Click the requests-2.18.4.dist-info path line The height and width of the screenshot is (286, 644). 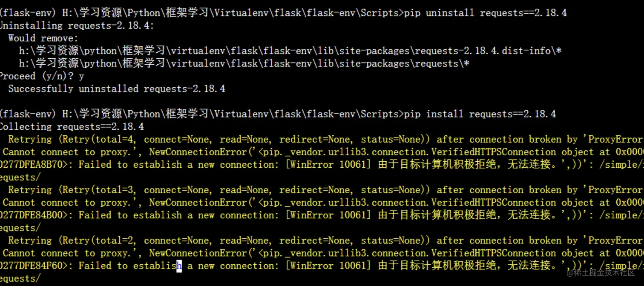pos(290,51)
